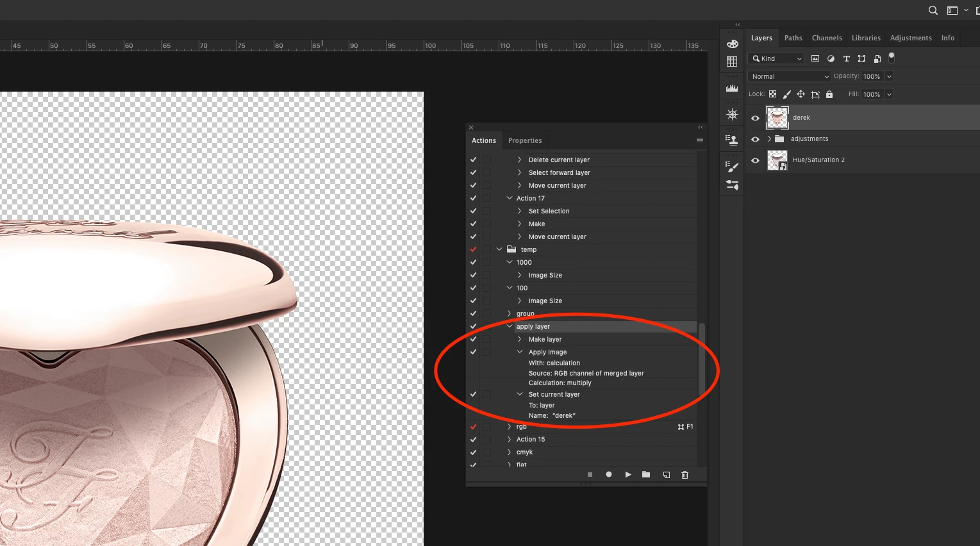Open the Opacity slider dropdown arrow
This screenshot has height=546, width=980.
tap(889, 76)
